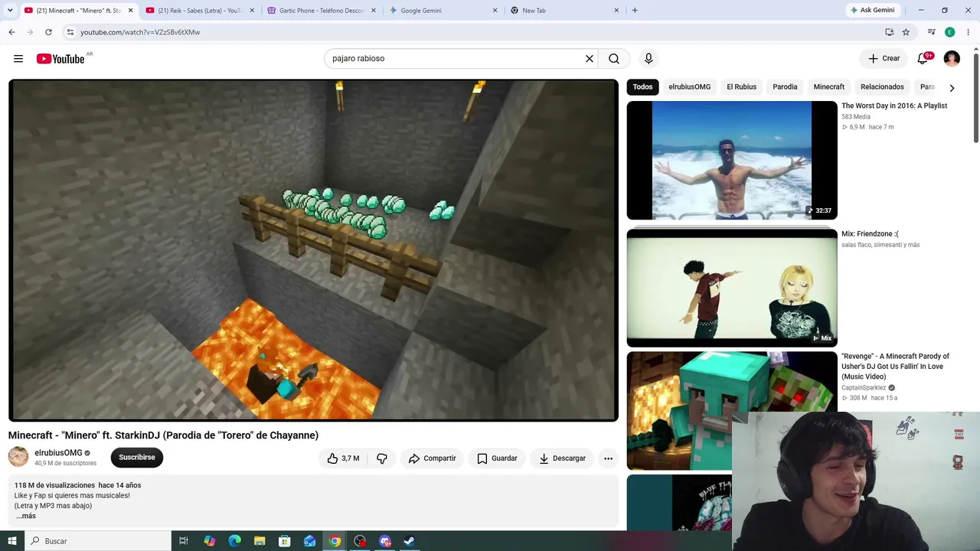Open Chrome three-dot menu
Viewport: 980px width, 551px height.
[x=969, y=32]
